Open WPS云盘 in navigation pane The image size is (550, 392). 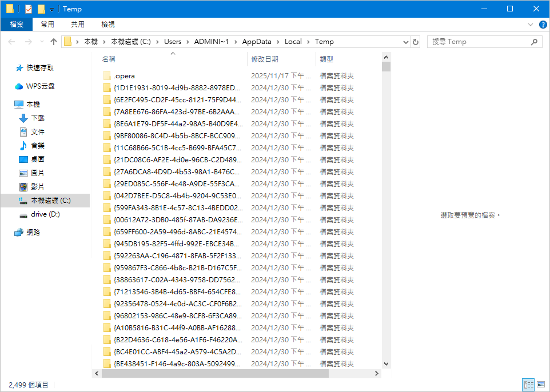tap(35, 86)
